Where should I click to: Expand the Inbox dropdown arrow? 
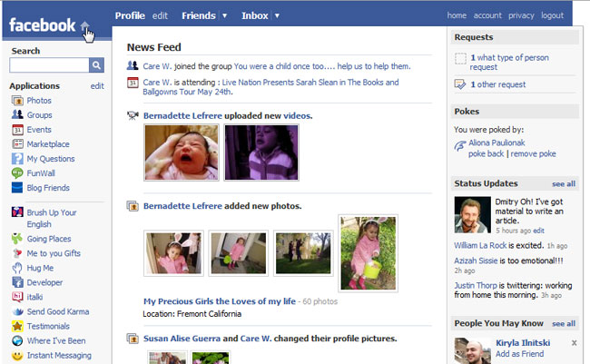tap(277, 15)
